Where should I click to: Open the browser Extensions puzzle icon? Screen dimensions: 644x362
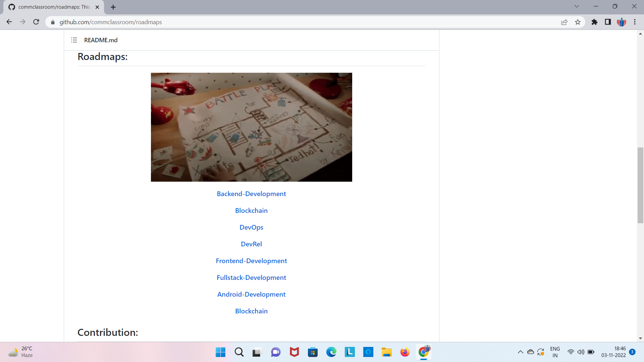pyautogui.click(x=594, y=22)
